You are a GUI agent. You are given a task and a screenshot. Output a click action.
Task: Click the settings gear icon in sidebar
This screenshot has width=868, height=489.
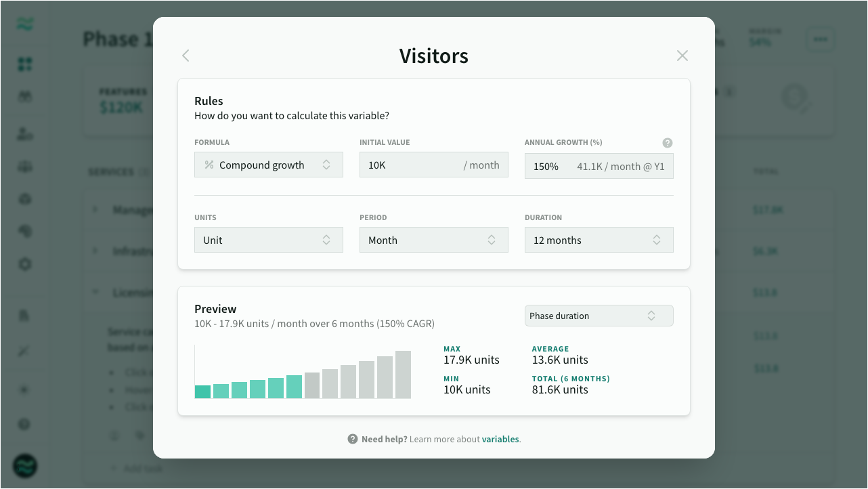[x=25, y=264]
